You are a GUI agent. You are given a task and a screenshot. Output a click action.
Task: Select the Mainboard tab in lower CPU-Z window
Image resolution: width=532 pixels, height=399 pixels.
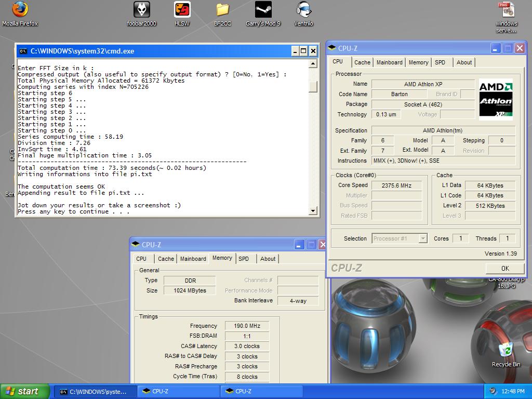pyautogui.click(x=193, y=259)
